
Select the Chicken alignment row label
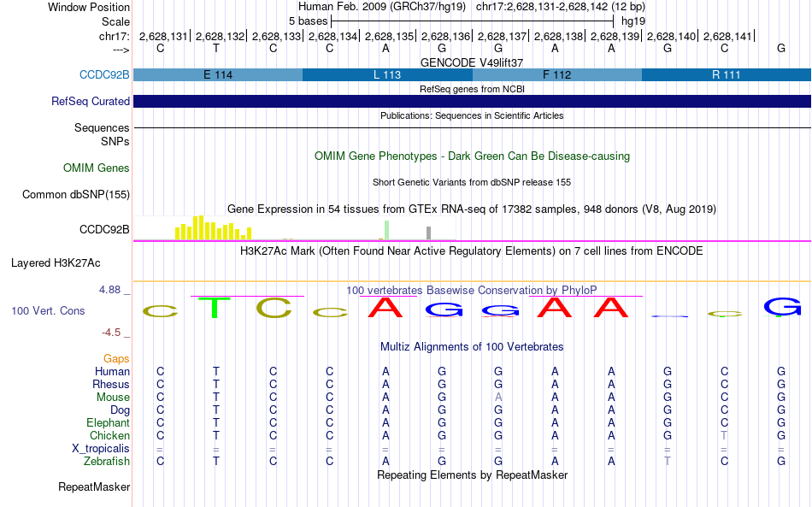point(109,435)
